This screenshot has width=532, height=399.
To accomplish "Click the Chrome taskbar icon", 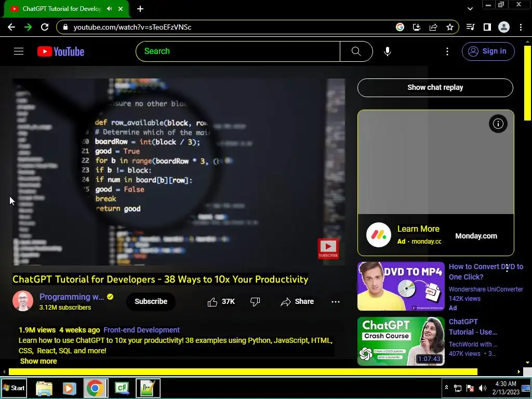I will pyautogui.click(x=96, y=388).
